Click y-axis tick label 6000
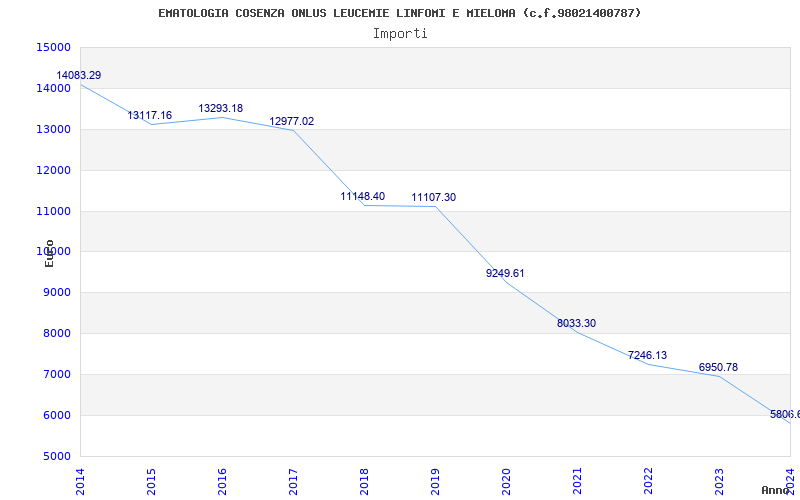This screenshot has width=800, height=500. [57, 415]
